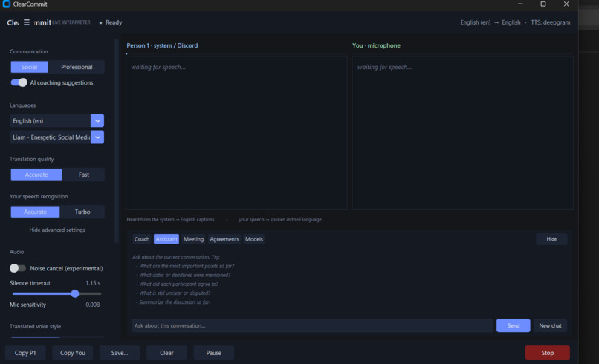Click the ClearCommit app icon in title bar
The image size is (599, 364).
point(6,4)
